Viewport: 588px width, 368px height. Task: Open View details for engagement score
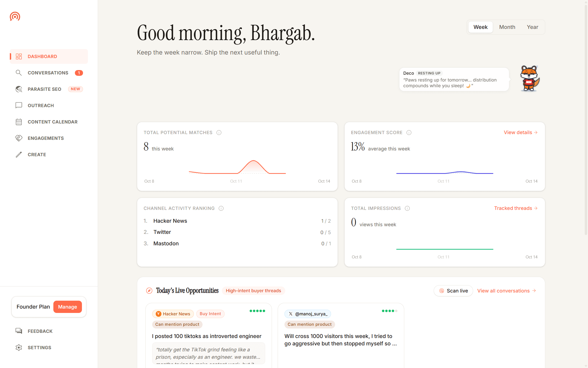[x=520, y=132]
